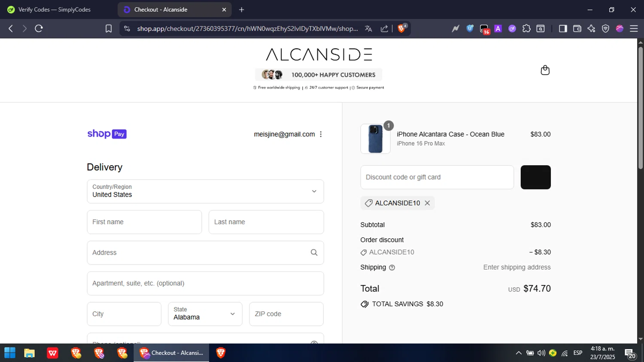Open the round purple extension icon
This screenshot has height=362, width=644.
[x=512, y=28]
